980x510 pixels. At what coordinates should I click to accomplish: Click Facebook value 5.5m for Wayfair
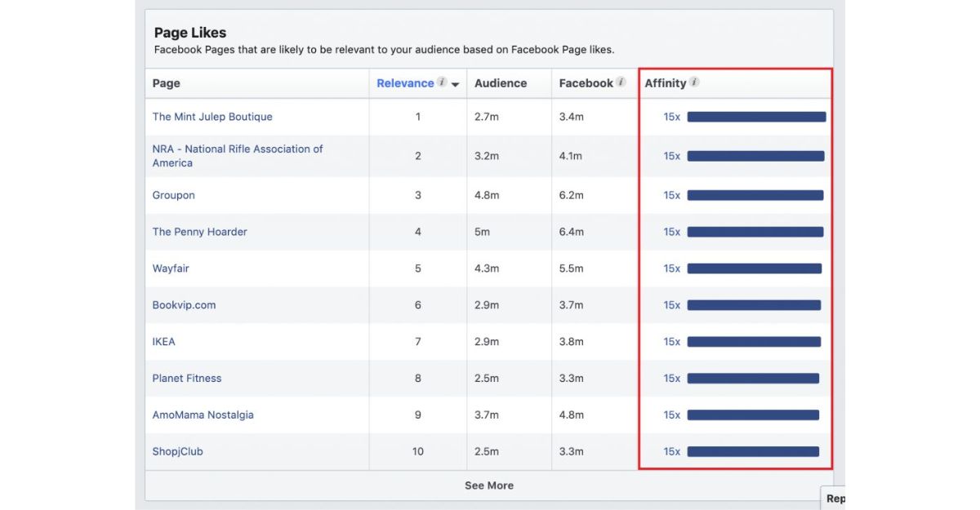(571, 268)
